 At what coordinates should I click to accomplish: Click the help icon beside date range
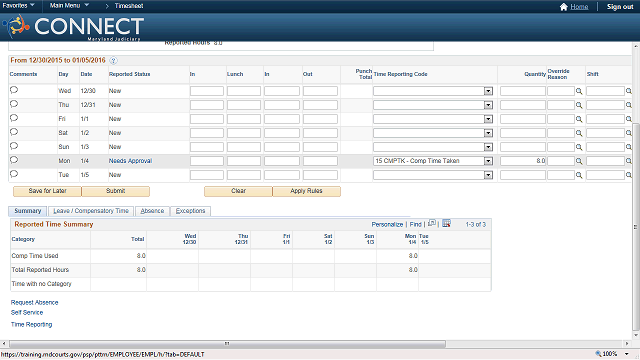point(113,60)
